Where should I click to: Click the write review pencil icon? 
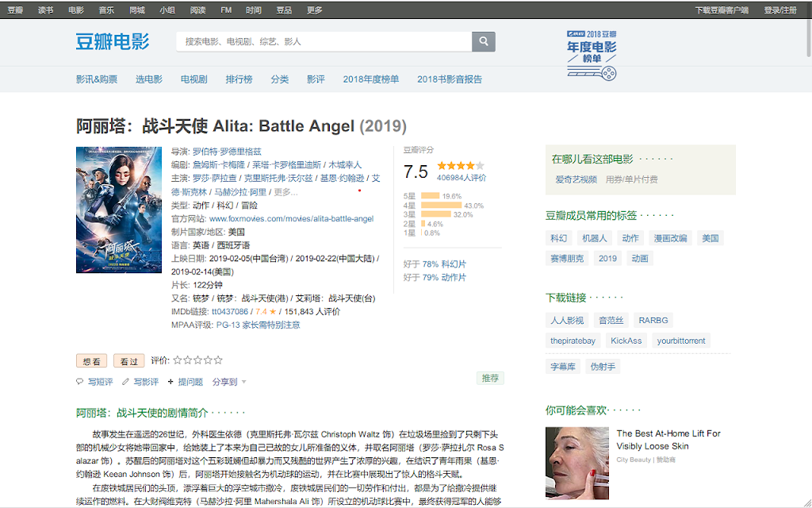125,382
